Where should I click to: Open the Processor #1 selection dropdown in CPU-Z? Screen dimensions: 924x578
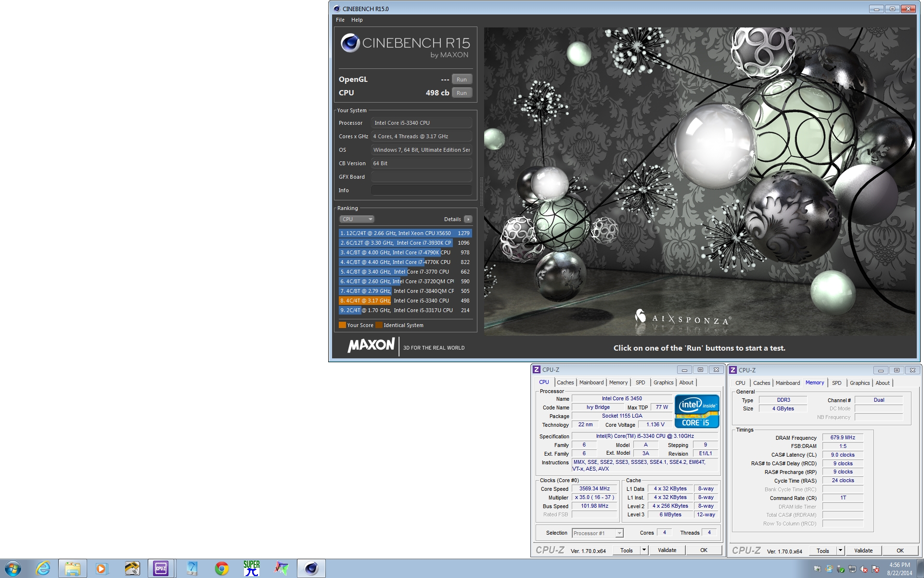(x=598, y=533)
